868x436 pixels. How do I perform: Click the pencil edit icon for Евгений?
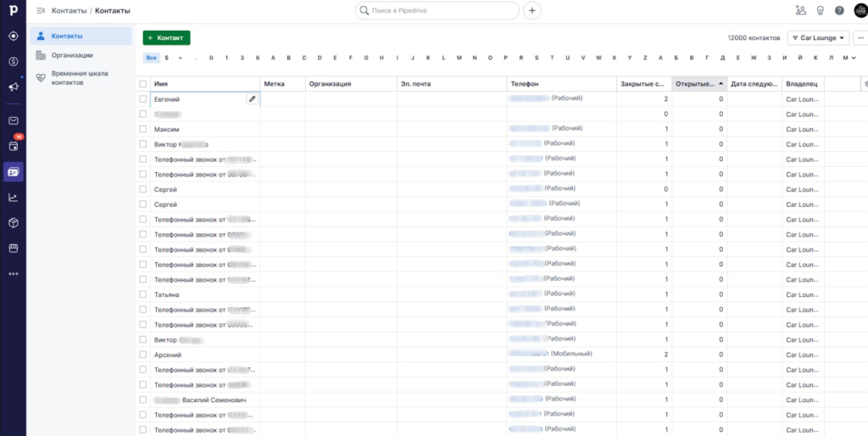[x=252, y=98]
